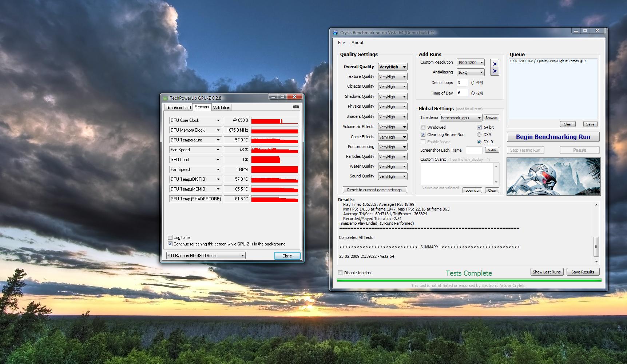The height and width of the screenshot is (364, 627).
Task: Click the Demo Loops input field
Action: coord(462,83)
